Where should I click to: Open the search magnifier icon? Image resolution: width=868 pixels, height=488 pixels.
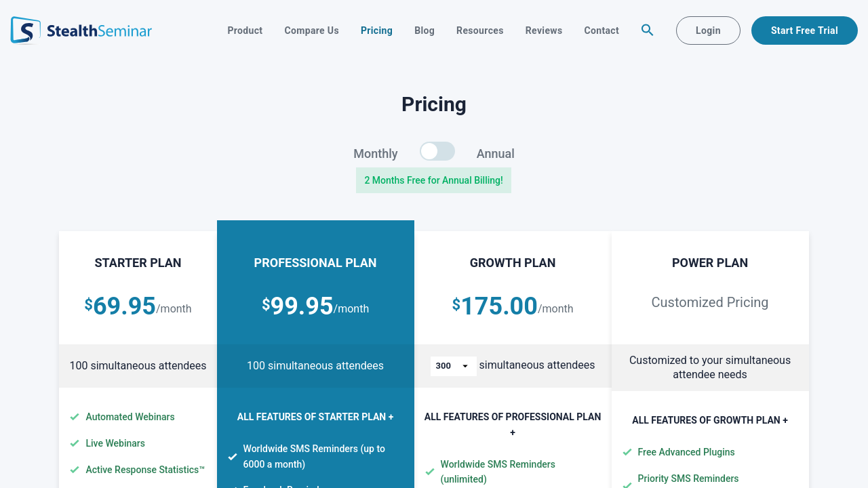coord(648,30)
